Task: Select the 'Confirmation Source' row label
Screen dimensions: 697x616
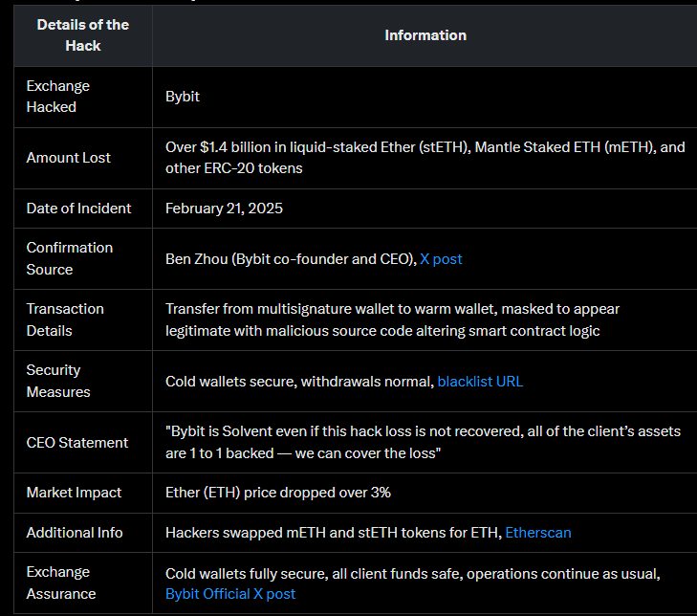Action: click(70, 258)
